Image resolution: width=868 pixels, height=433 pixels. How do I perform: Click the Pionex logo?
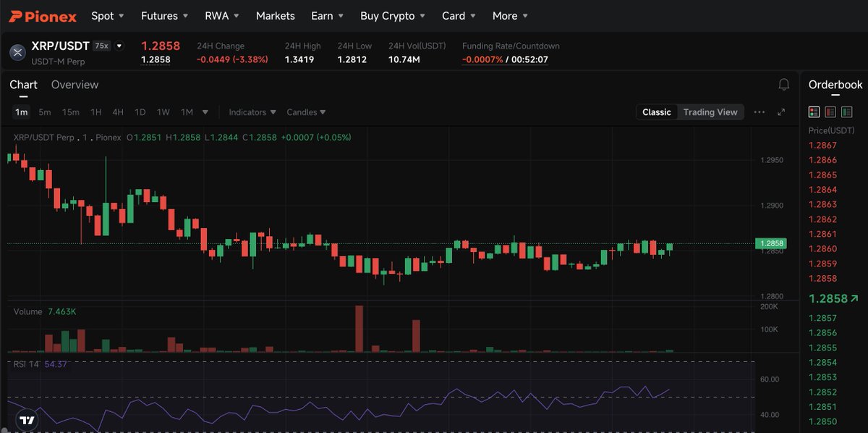(x=43, y=16)
